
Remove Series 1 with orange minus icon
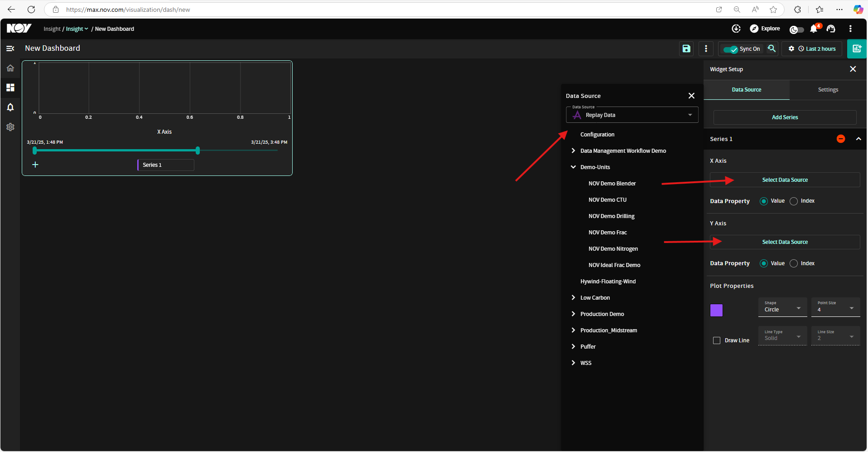[x=841, y=139]
